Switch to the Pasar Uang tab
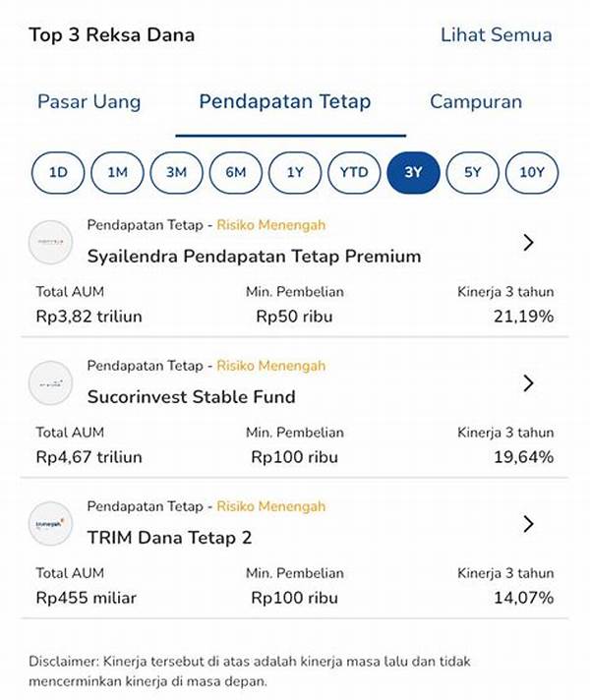Screen dimensions: 590x700 click(x=88, y=102)
